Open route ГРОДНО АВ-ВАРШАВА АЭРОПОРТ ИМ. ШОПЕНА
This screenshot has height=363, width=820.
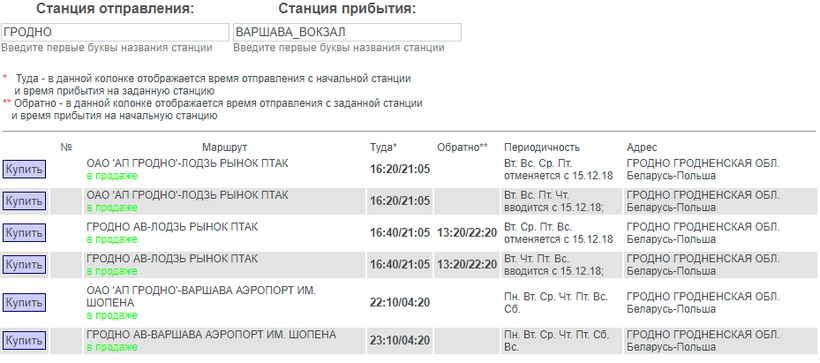click(x=211, y=334)
